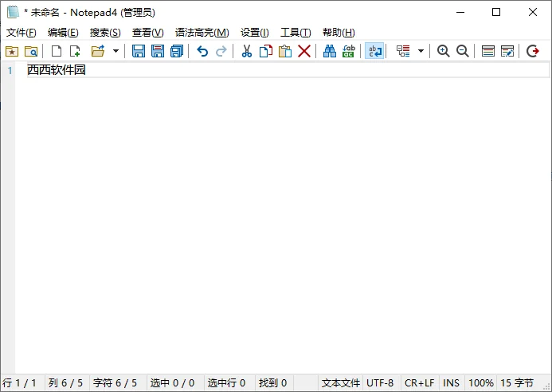Expand the code folding dropdown arrow
552x392 pixels.
[421, 52]
